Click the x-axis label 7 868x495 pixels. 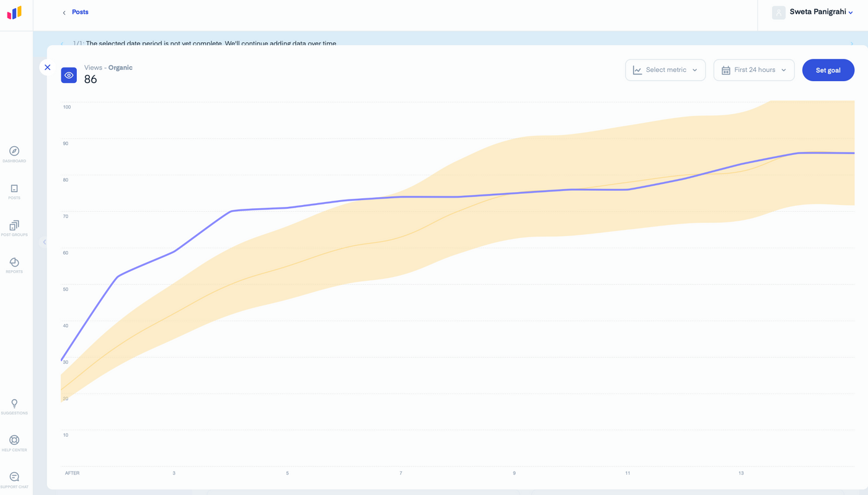(401, 473)
